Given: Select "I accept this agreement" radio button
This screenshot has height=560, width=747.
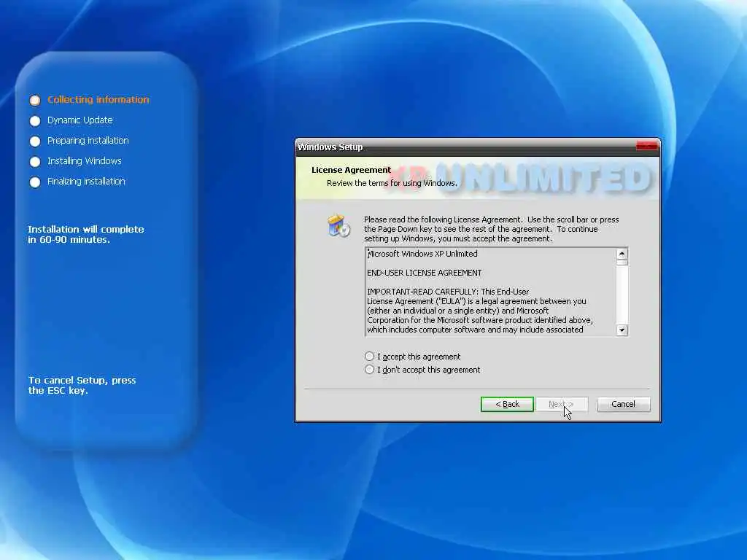Looking at the screenshot, I should (369, 356).
